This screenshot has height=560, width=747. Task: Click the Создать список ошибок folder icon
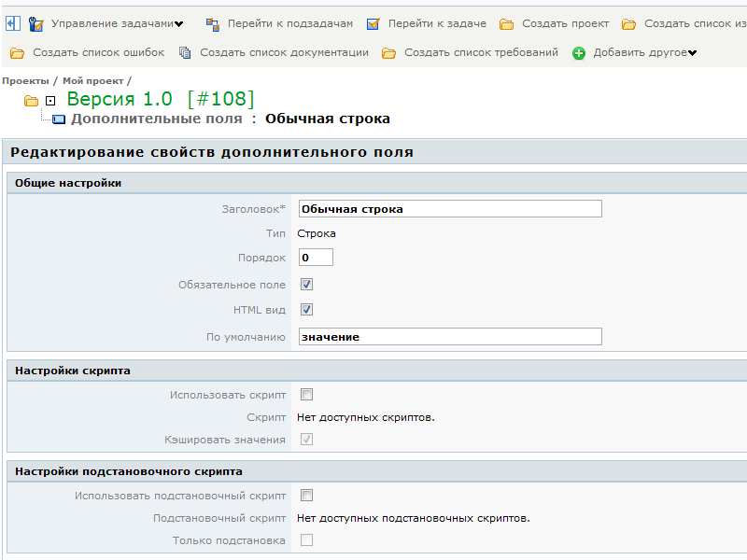18,53
